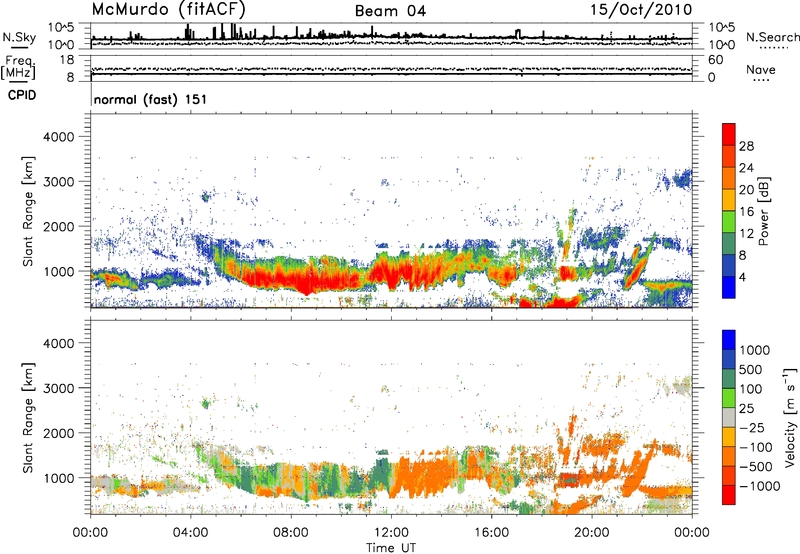
Task: Click the red top segment of Power colorbar
Action: point(729,135)
